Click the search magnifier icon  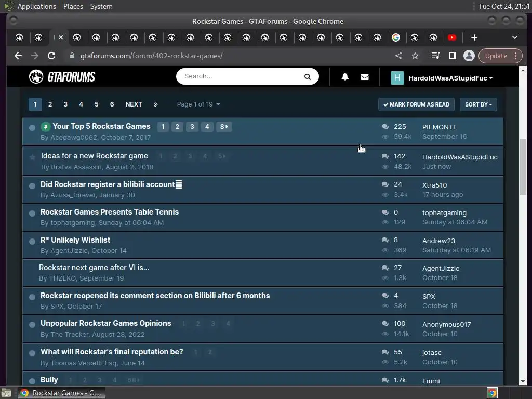point(308,77)
